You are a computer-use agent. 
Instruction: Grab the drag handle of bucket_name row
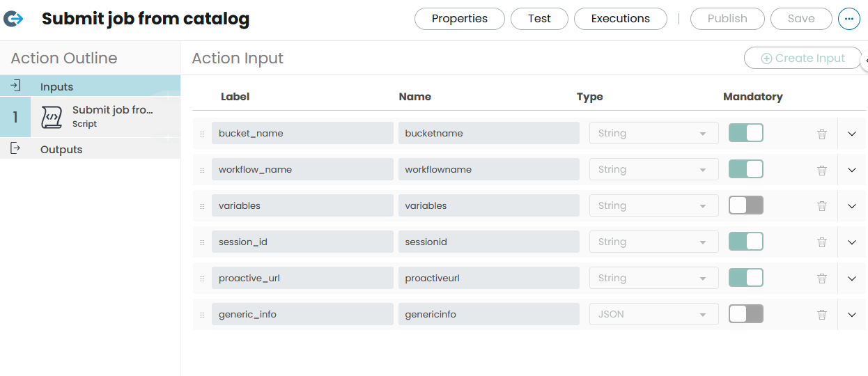coord(202,134)
